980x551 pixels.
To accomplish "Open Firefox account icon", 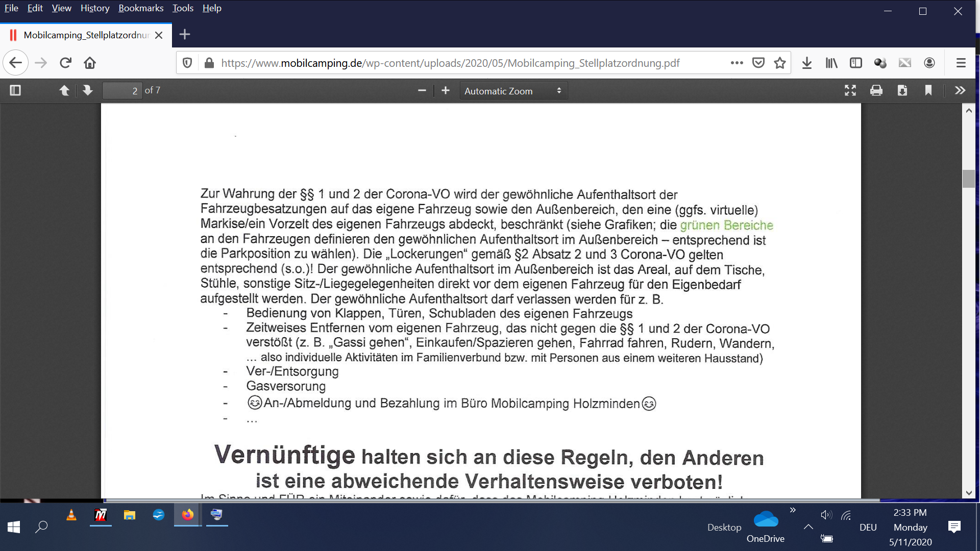I will (929, 63).
